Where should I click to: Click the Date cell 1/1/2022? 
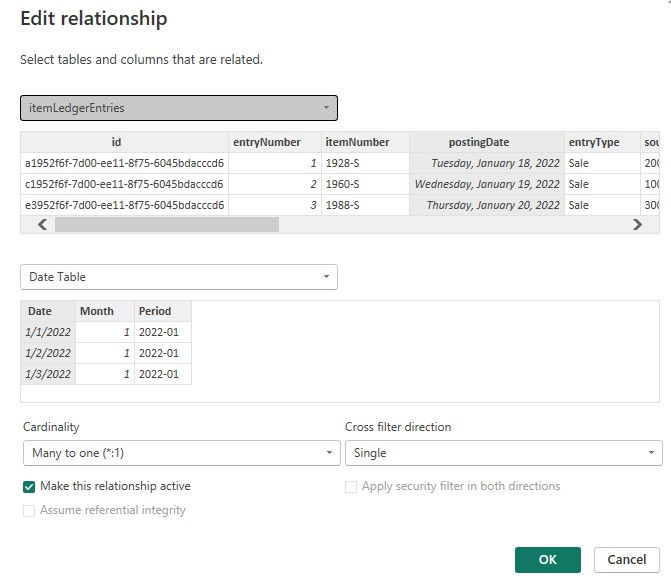coord(48,332)
